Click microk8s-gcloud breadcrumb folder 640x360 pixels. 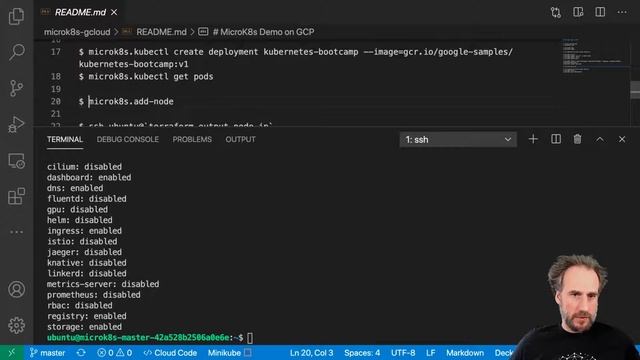tap(77, 32)
